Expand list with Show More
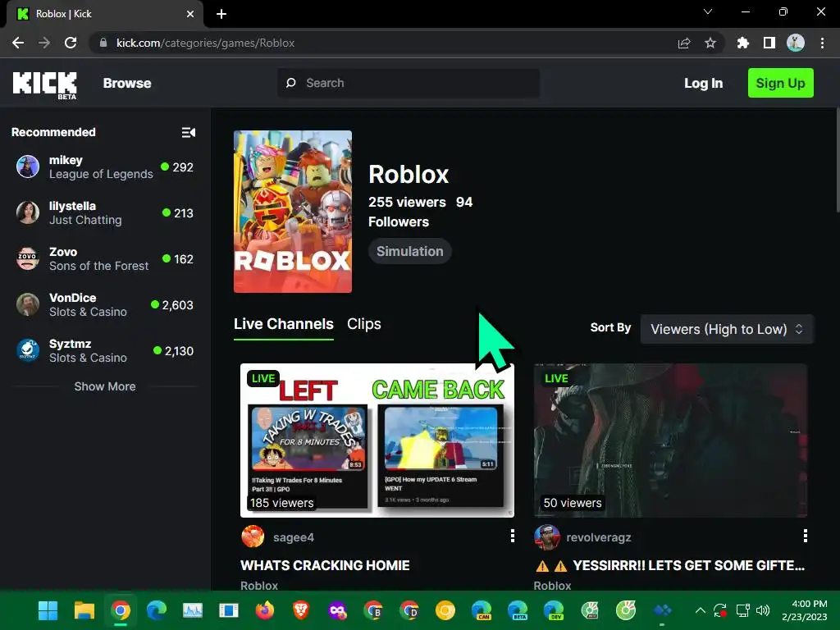 pos(104,386)
